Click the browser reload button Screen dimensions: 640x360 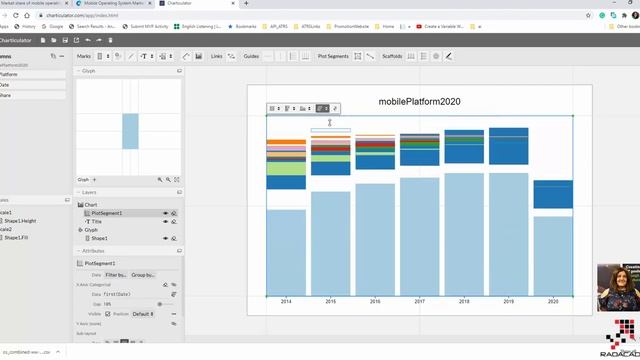16,15
